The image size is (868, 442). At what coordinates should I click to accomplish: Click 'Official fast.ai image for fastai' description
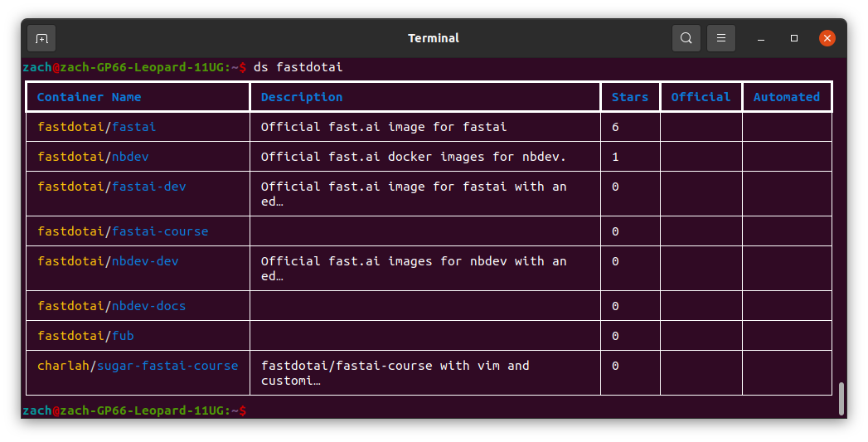[x=384, y=127]
